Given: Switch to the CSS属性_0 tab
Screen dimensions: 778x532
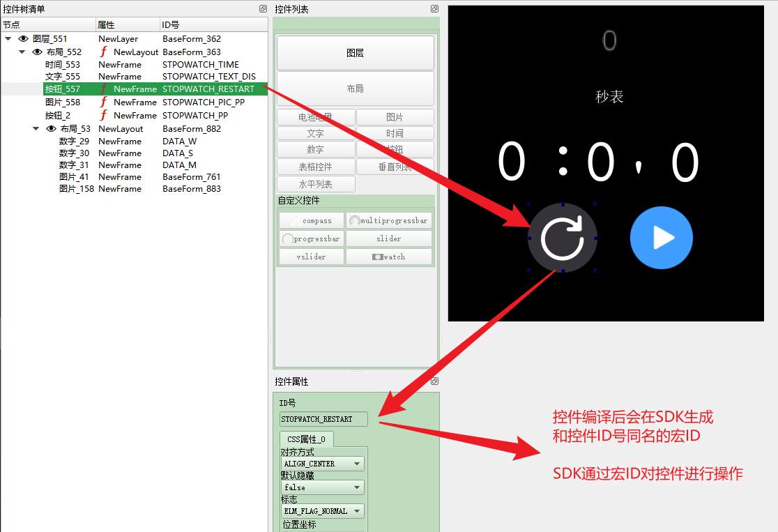Looking at the screenshot, I should [307, 439].
